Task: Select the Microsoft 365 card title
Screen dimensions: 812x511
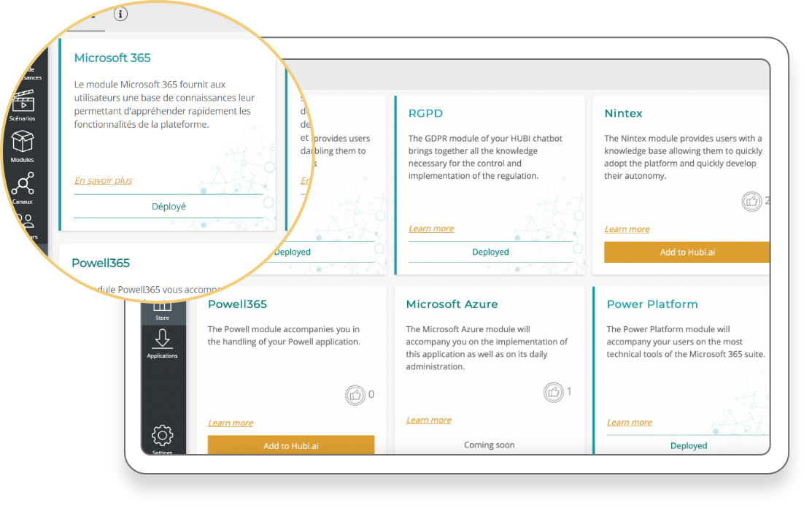Action: point(112,58)
